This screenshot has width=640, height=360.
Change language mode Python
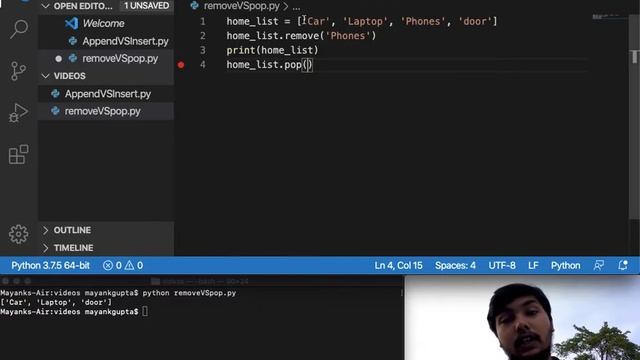coord(565,266)
